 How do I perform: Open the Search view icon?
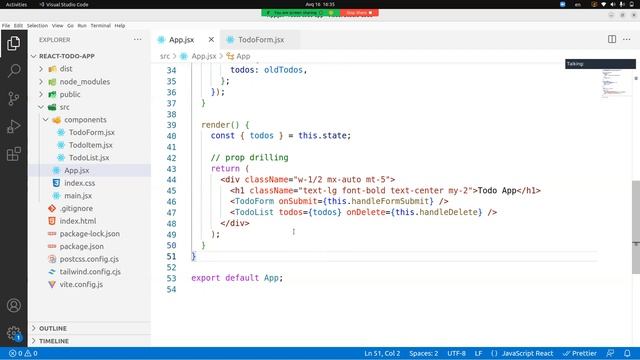(13, 71)
